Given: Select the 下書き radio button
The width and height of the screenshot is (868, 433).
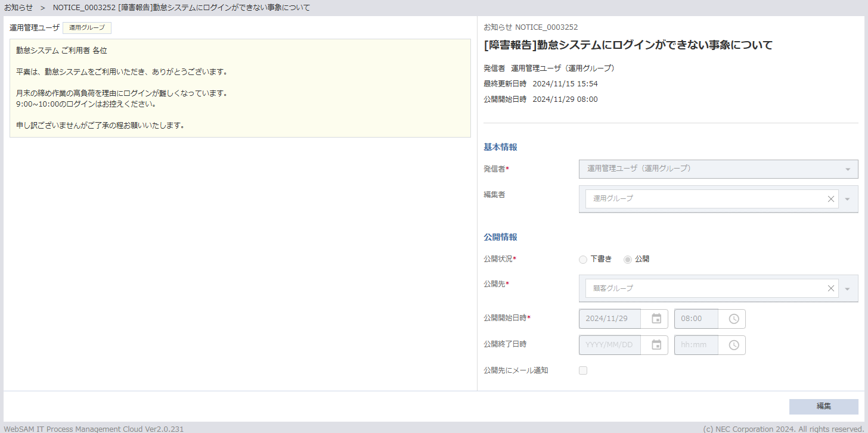Looking at the screenshot, I should click(583, 259).
